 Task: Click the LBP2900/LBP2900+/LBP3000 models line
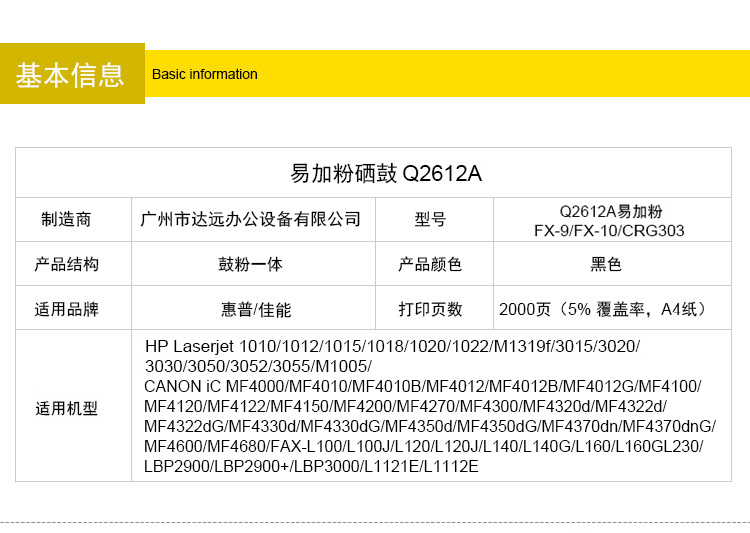(311, 467)
